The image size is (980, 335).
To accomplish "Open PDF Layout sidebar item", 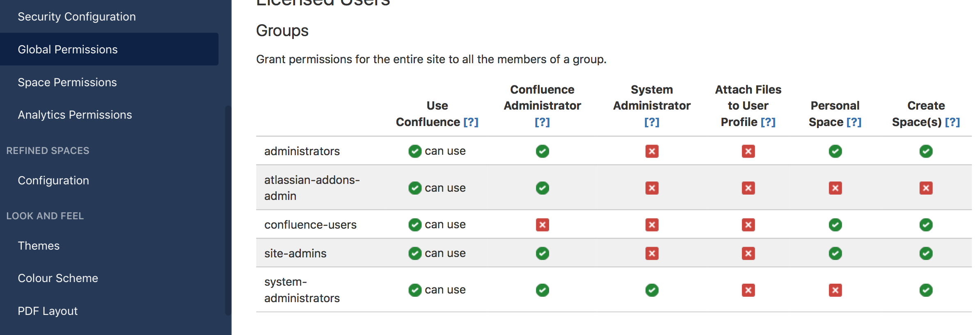I will pyautogui.click(x=48, y=311).
